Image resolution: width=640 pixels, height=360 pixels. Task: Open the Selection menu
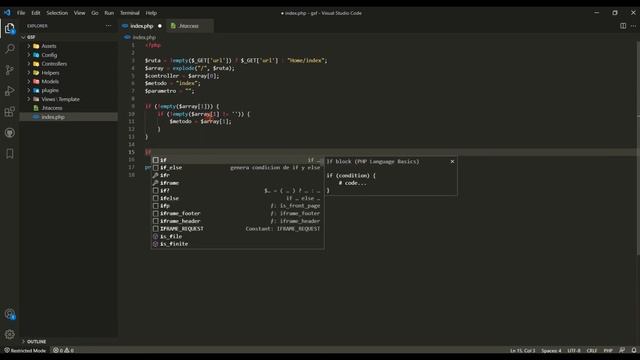point(57,13)
